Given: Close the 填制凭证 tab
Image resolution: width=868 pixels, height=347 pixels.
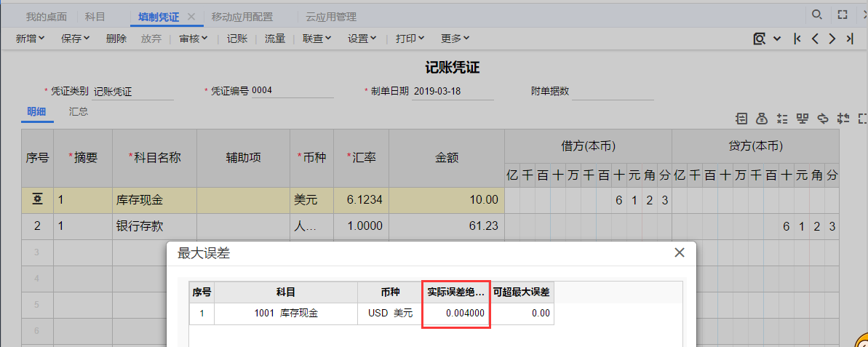Looking at the screenshot, I should pyautogui.click(x=191, y=16).
